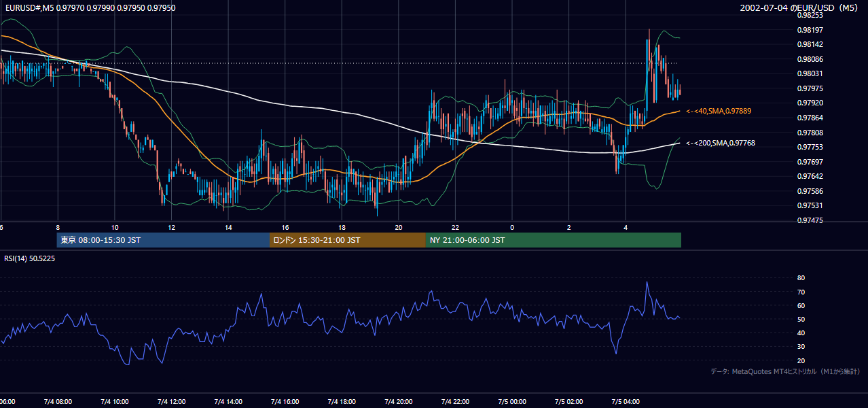Click hour label 10 under price chart

(115, 227)
